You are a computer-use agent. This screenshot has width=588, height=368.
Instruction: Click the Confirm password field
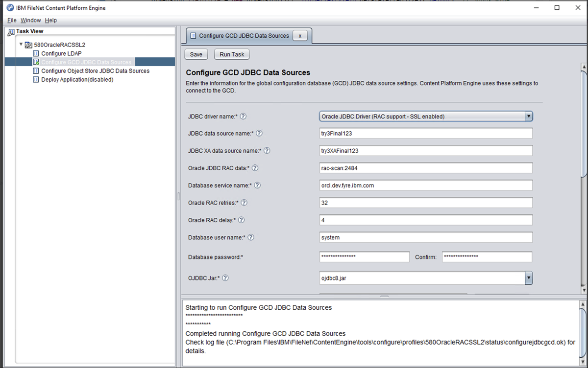(487, 257)
